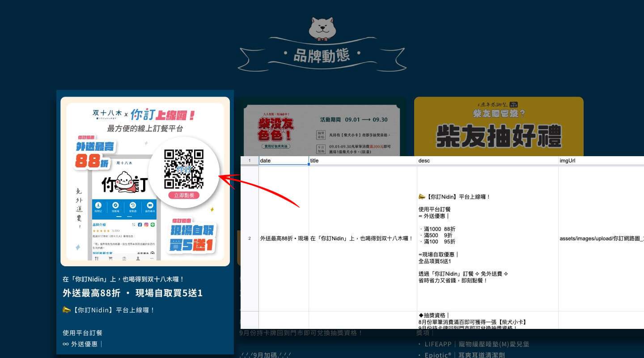Click the cell with assets/images/upload path
The height and width of the screenshot is (358, 644).
601,239
